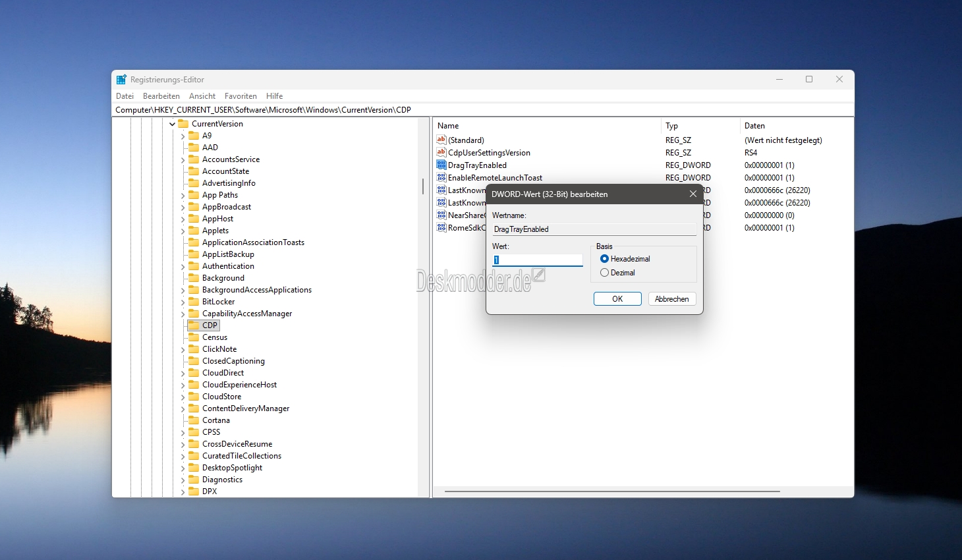Click the BitLocker folder icon
The width and height of the screenshot is (962, 560).
coord(194,302)
